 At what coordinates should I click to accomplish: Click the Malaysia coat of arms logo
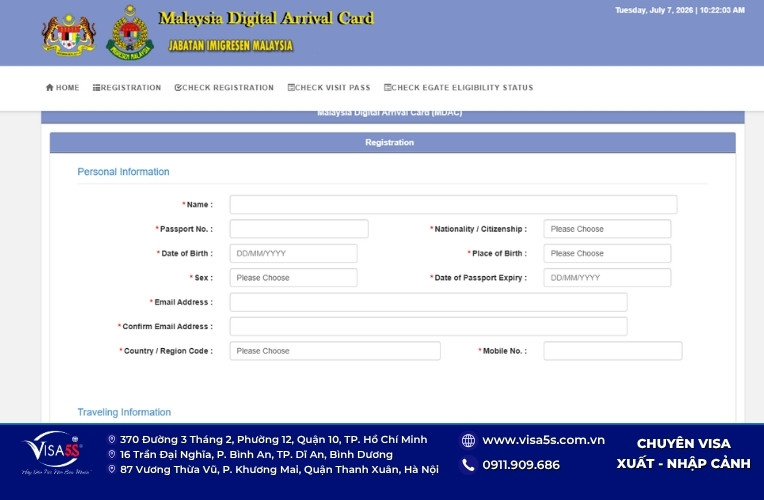point(68,35)
